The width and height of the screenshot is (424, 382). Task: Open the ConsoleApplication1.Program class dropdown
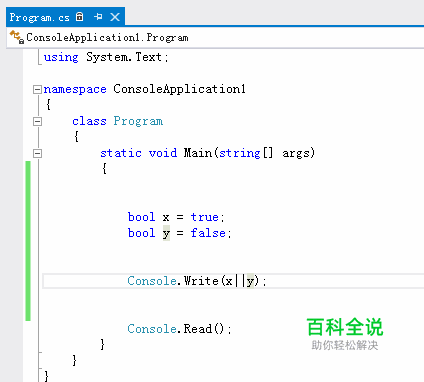215,37
